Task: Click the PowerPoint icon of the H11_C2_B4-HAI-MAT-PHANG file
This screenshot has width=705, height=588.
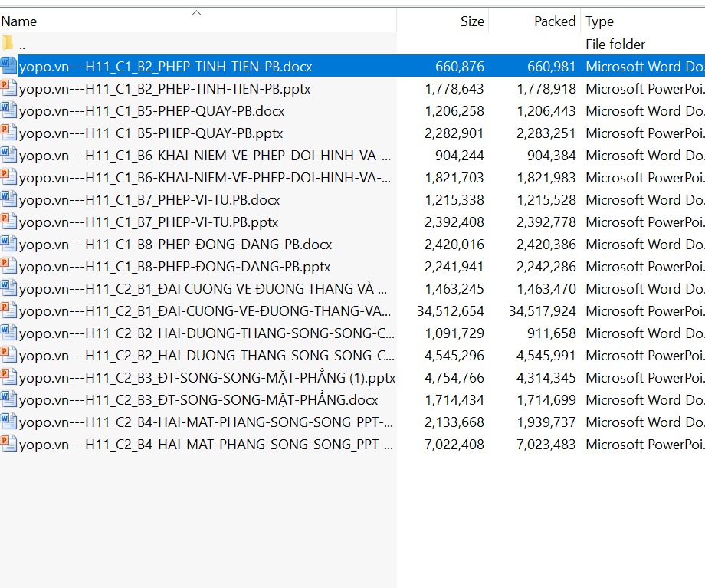Action: [8, 444]
